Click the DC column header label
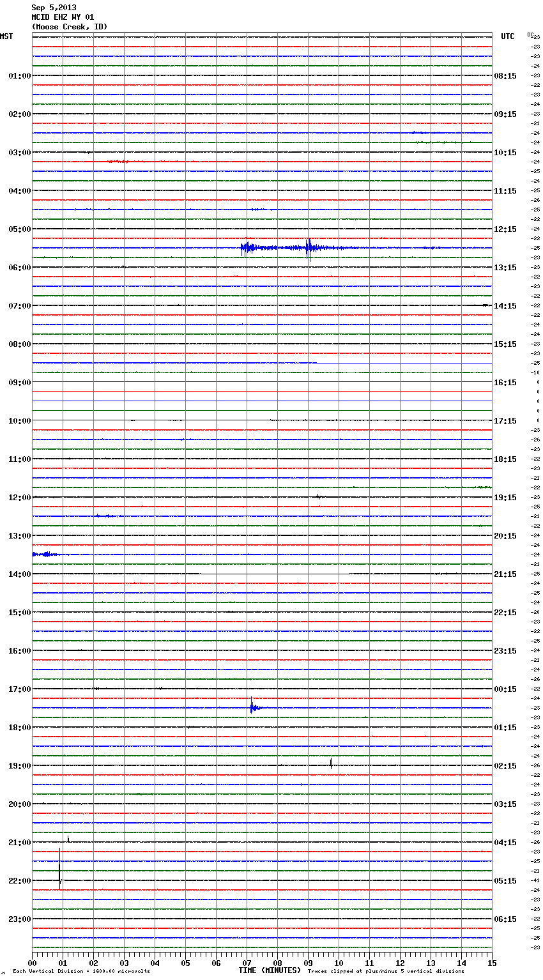Image resolution: width=543 pixels, height=980 pixels. click(530, 34)
